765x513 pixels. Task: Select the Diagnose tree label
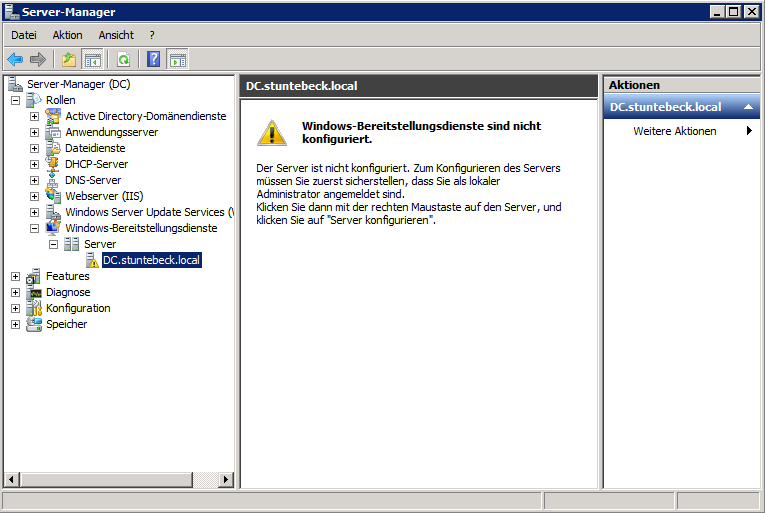[68, 292]
